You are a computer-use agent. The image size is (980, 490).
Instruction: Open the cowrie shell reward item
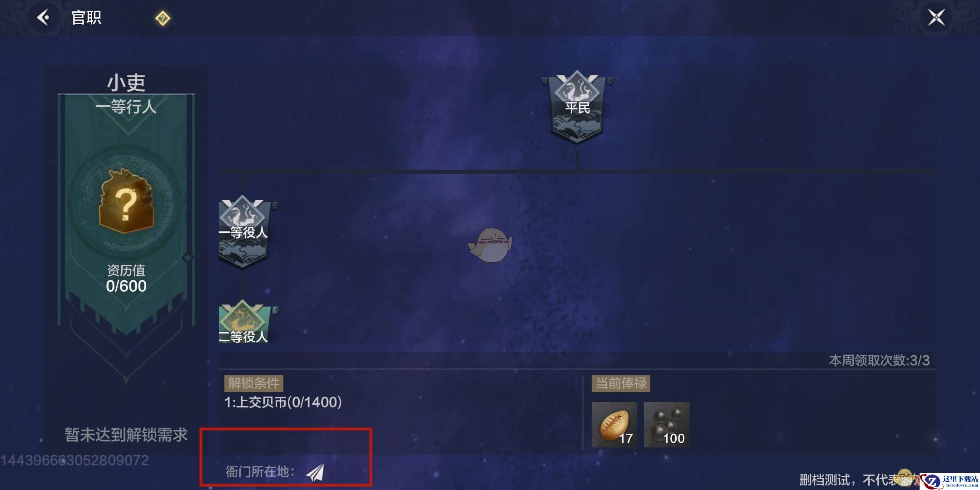click(x=614, y=425)
